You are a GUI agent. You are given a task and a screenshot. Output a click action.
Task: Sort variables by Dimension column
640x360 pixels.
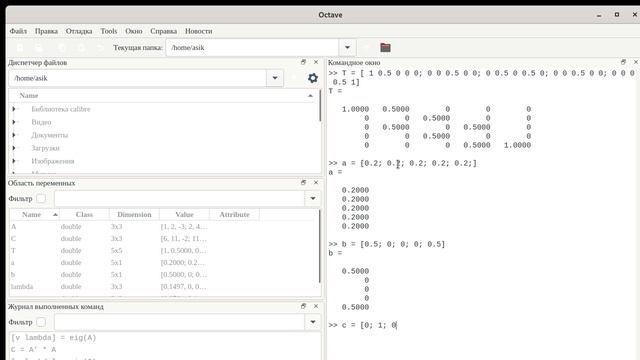point(134,214)
